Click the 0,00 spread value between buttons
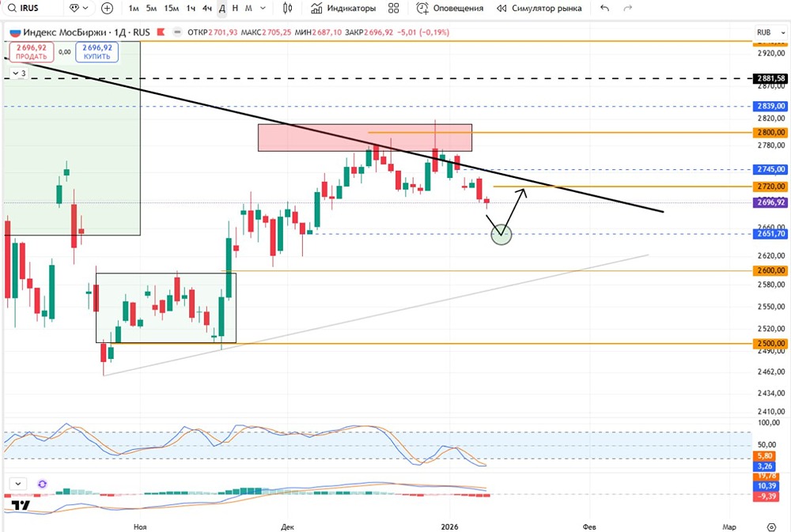The height and width of the screenshot is (532, 791). pos(65,52)
